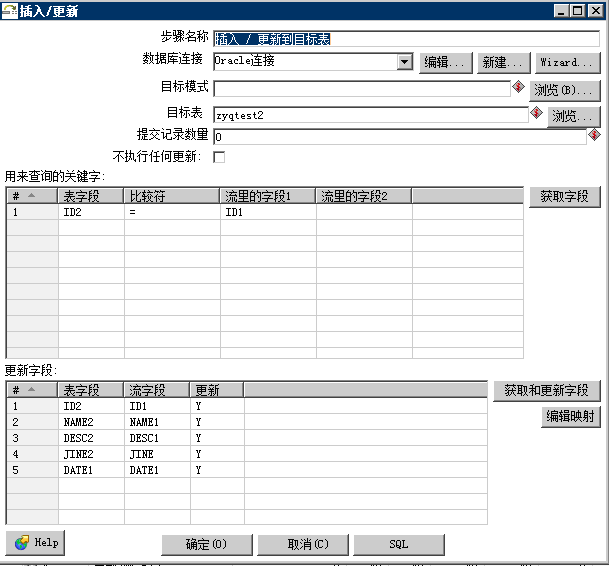Sort update fields table by # column header
609x566 pixels.
click(x=32, y=390)
